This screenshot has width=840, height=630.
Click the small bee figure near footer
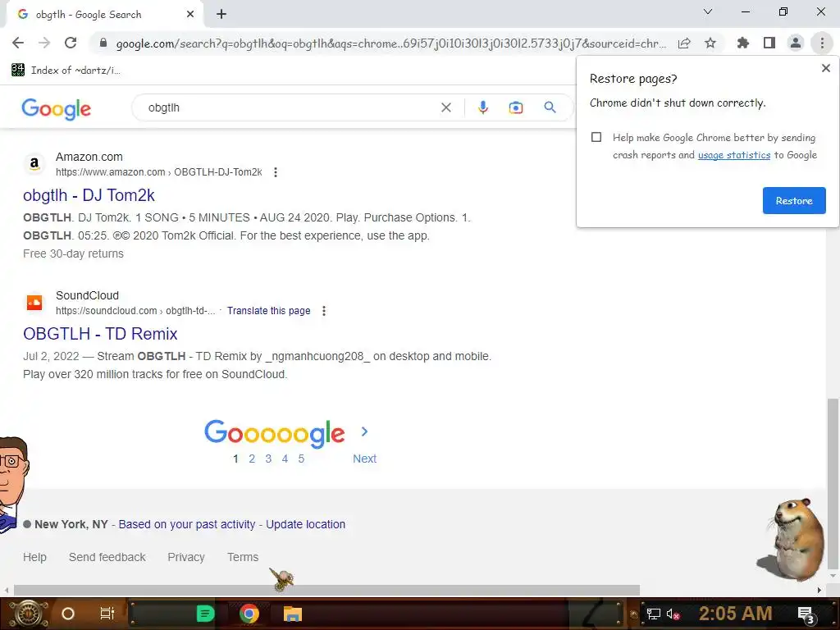[x=282, y=580]
